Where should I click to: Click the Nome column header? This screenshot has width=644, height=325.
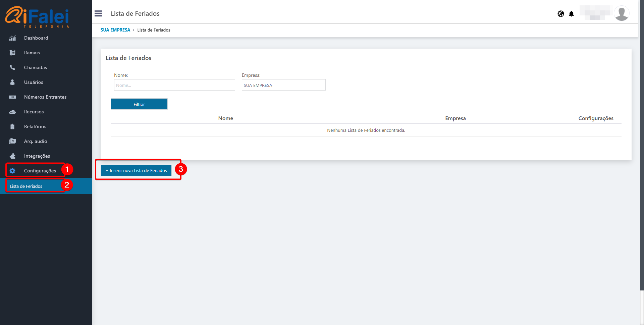click(x=226, y=118)
